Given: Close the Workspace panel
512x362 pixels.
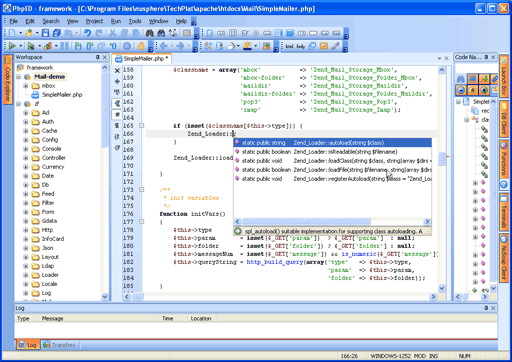Looking at the screenshot, I should tap(105, 57).
